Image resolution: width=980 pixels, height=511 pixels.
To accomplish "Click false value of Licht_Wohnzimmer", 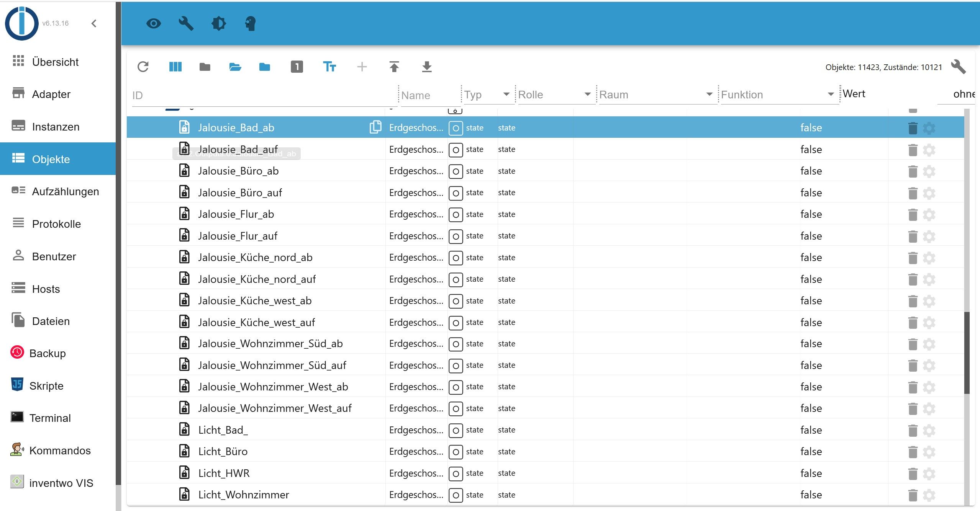I will [811, 495].
